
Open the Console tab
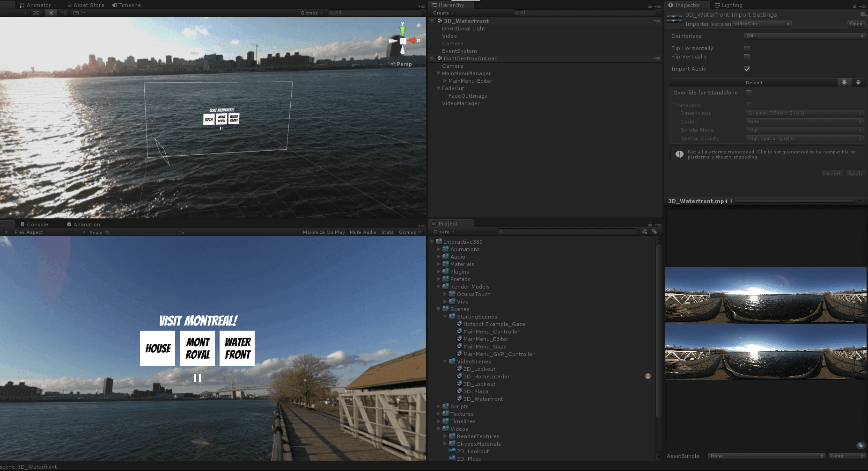coord(35,224)
